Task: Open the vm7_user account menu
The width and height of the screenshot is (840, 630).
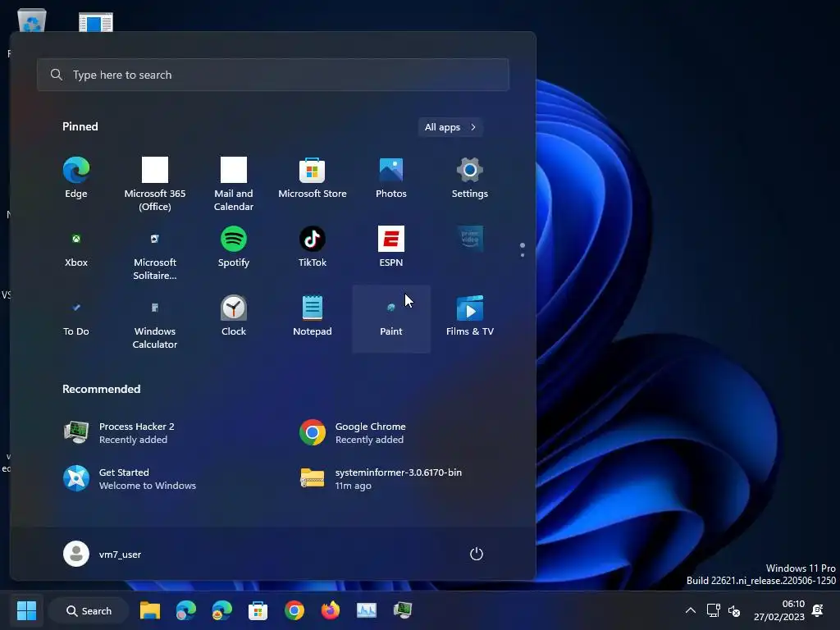Action: pyautogui.click(x=103, y=554)
